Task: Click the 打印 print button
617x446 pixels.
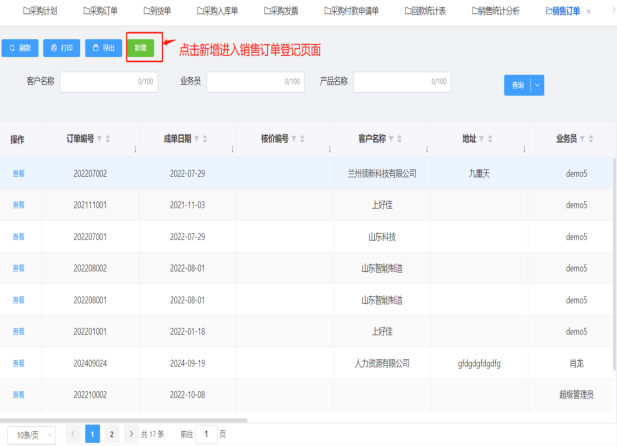Action: pos(62,48)
